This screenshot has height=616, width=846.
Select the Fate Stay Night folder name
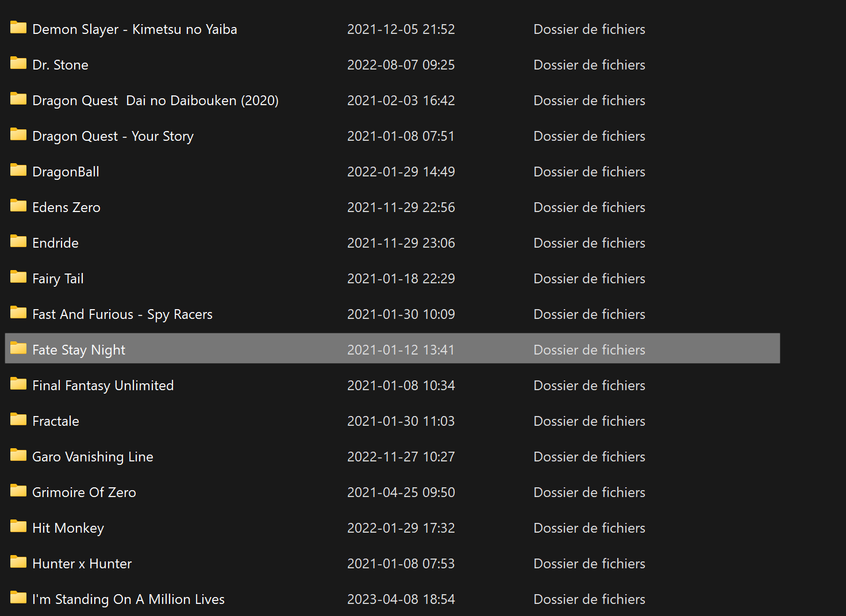79,350
